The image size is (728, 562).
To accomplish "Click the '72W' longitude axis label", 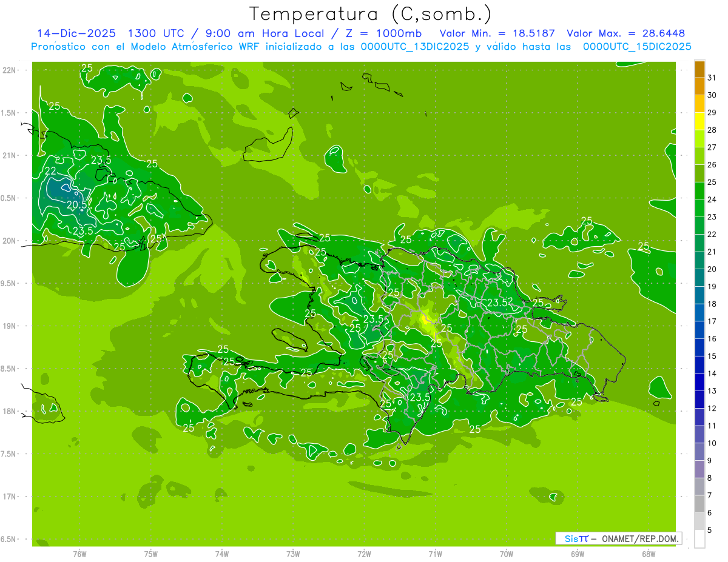I will coord(365,554).
